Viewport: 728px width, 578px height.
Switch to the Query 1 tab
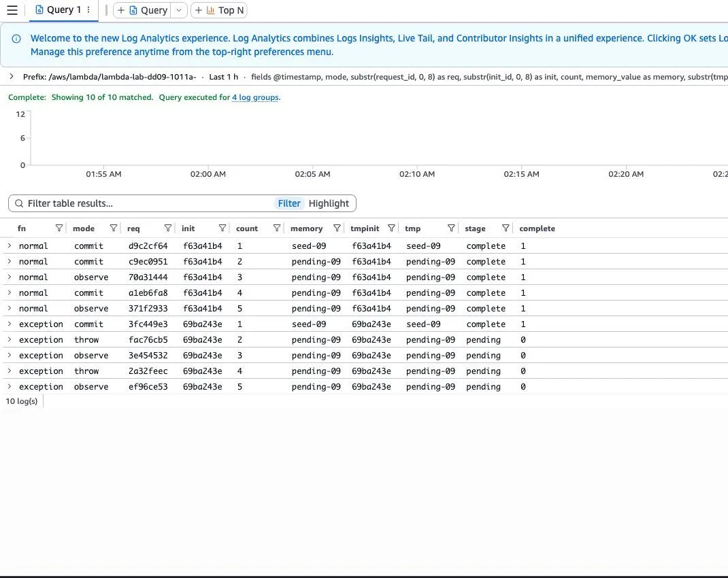click(x=58, y=10)
